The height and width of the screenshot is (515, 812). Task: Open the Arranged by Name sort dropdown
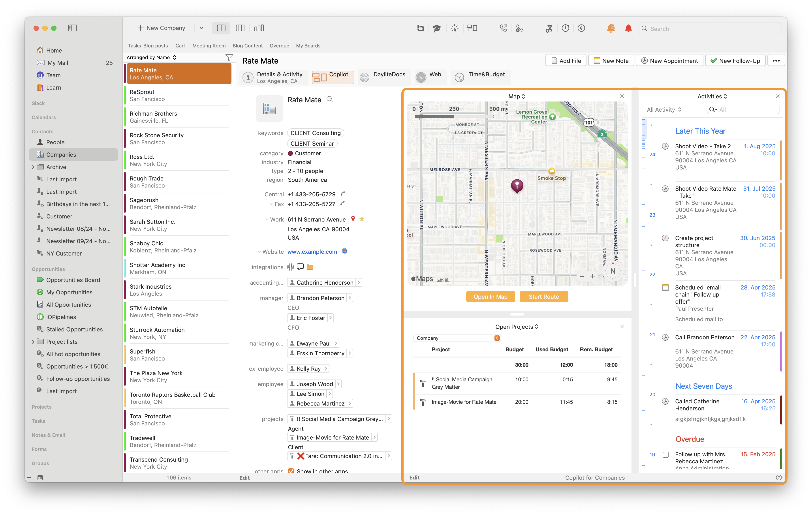[151, 58]
